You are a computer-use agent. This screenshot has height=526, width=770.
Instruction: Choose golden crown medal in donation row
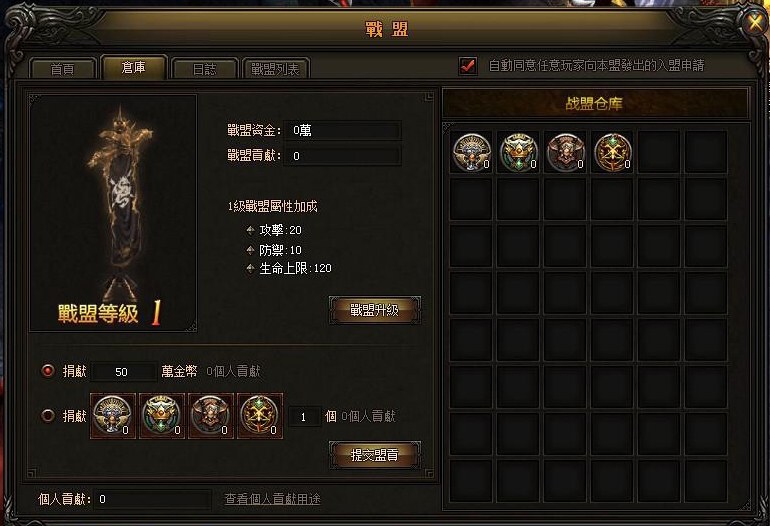click(162, 416)
